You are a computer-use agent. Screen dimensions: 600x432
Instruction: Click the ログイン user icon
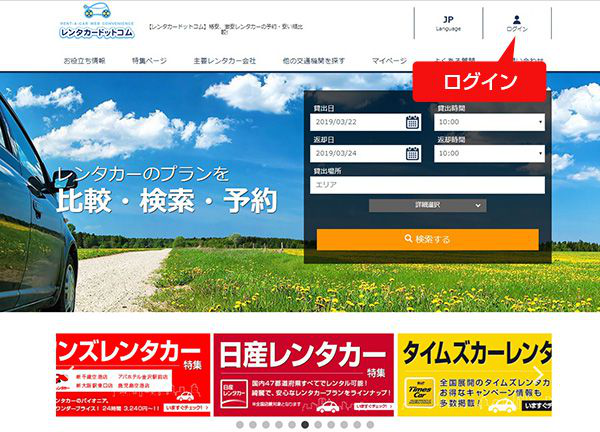(x=517, y=23)
